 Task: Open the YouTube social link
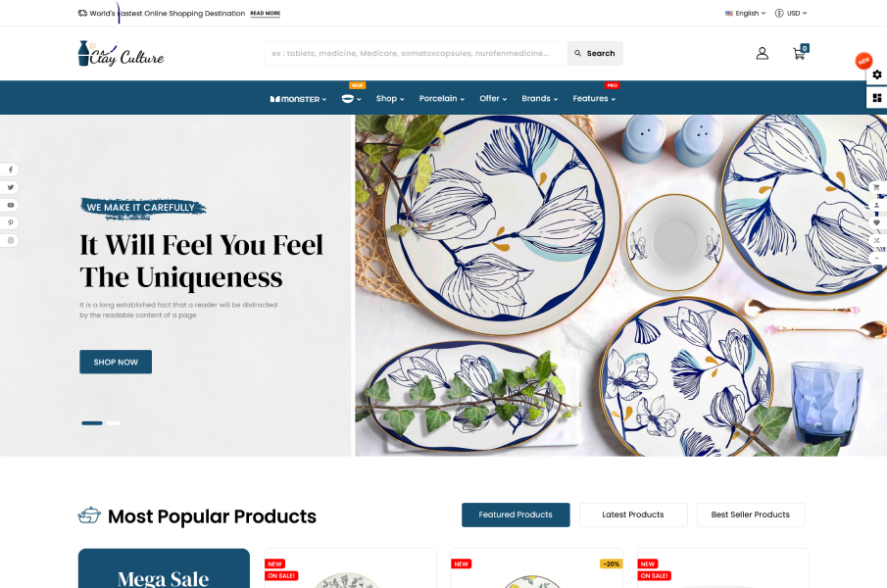pyautogui.click(x=10, y=205)
